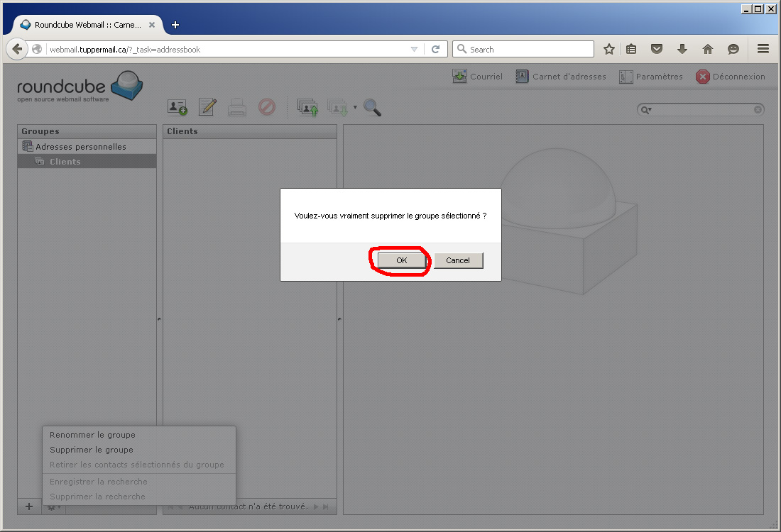
Task: Click the plus button to add group
Action: 29,506
